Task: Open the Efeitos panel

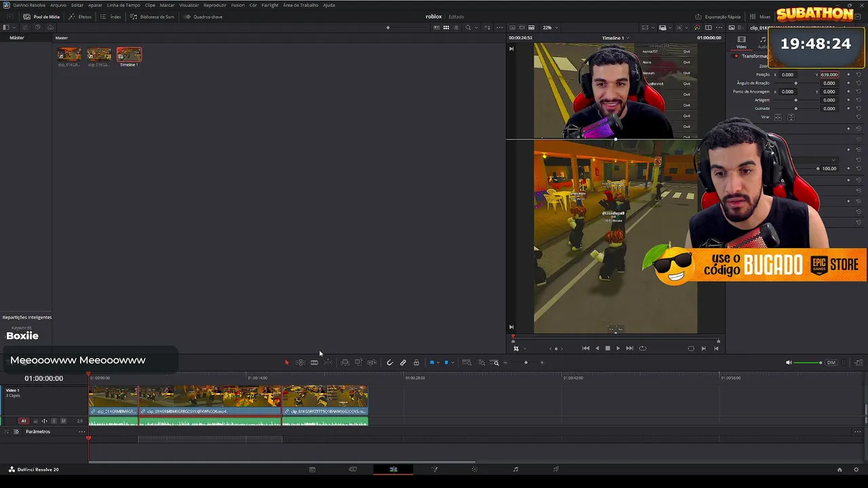Action: (81, 16)
